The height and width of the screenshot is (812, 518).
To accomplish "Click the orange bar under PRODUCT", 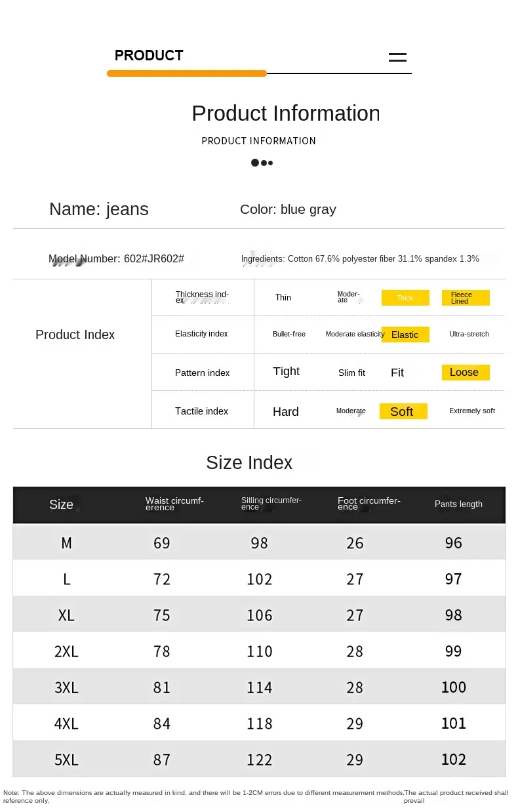I will pos(187,73).
